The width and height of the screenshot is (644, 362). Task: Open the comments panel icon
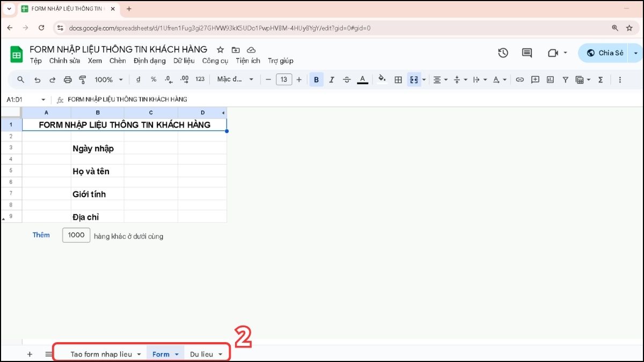(x=527, y=53)
